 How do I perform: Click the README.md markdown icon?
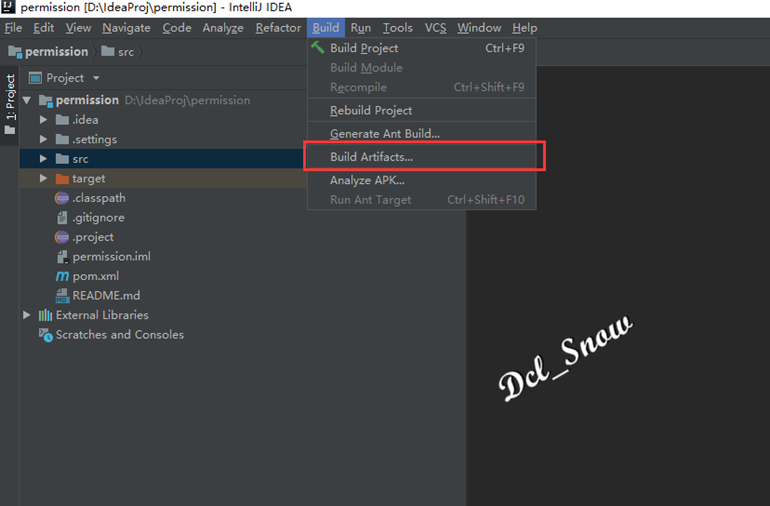pyautogui.click(x=62, y=295)
